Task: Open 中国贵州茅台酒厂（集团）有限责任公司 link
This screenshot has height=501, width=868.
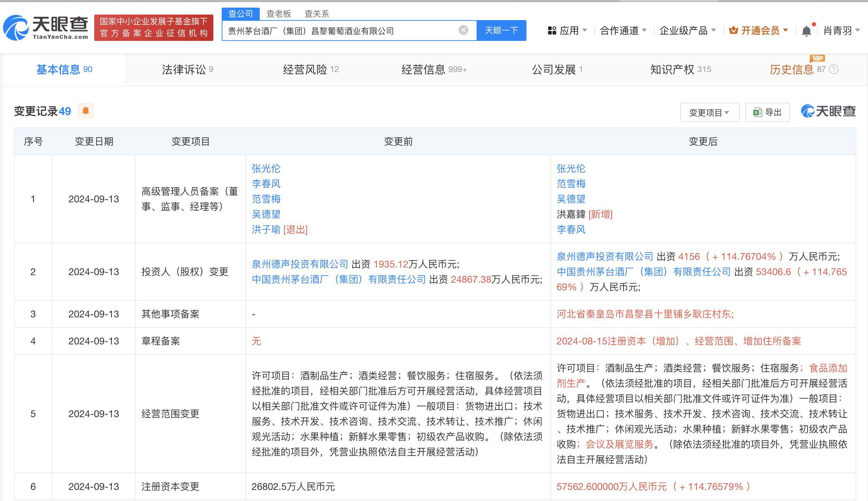Action: 338,279
